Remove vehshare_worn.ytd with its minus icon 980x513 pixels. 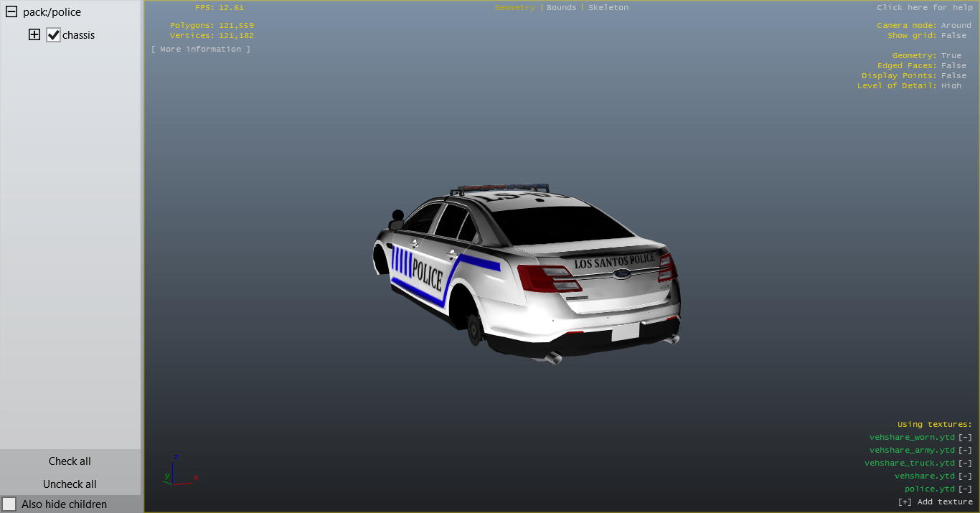pyautogui.click(x=965, y=438)
